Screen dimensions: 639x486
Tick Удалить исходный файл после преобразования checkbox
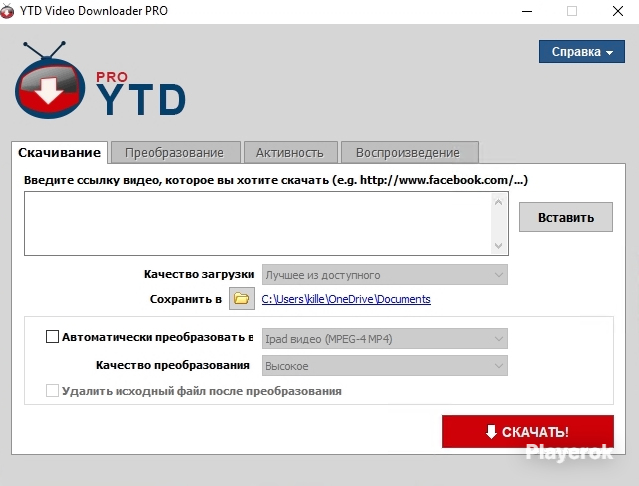point(52,390)
